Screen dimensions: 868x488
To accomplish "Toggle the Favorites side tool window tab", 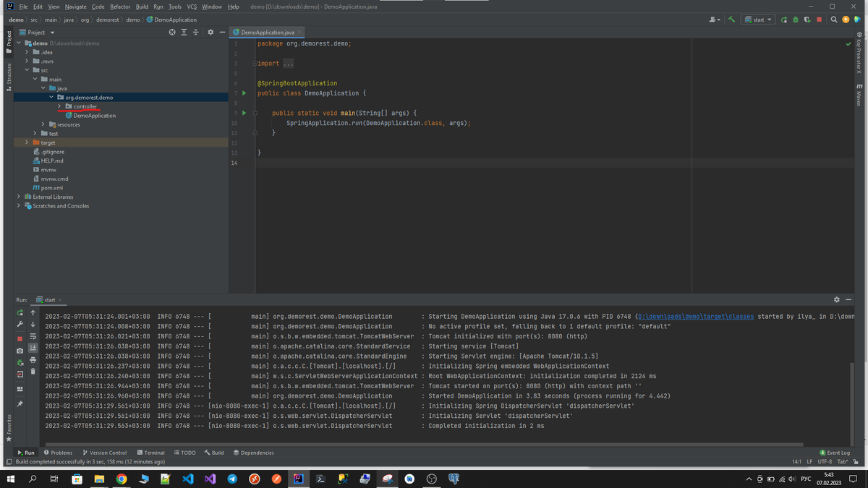I will coord(9,427).
